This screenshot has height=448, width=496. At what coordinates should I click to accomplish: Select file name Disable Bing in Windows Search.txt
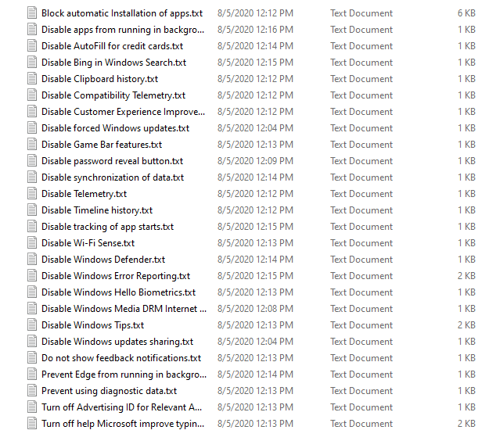[114, 63]
